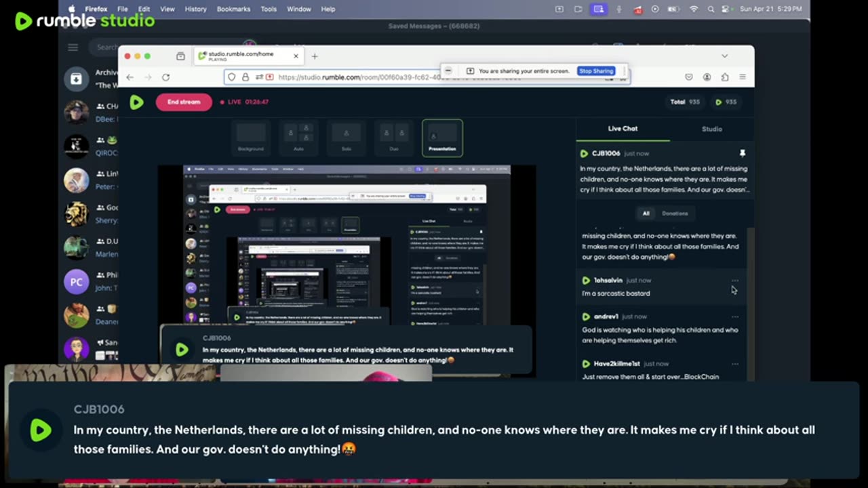Click the Rumble Studio logo in the app header

tap(136, 102)
